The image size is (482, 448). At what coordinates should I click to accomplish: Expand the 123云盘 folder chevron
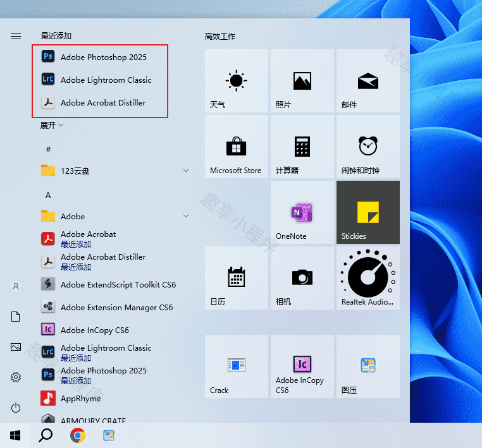click(x=186, y=171)
